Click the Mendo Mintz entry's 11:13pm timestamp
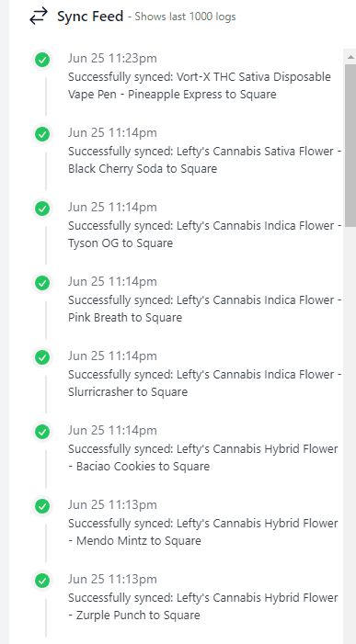 [x=112, y=504]
